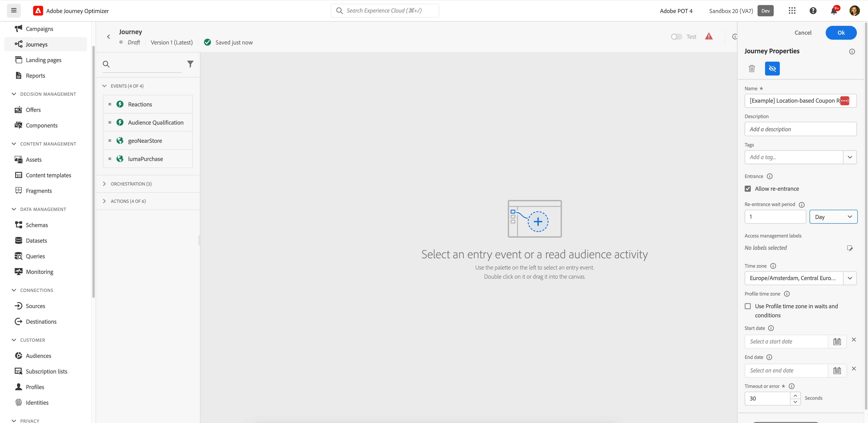The height and width of the screenshot is (423, 868).
Task: Click the Description input field
Action: pyautogui.click(x=800, y=129)
